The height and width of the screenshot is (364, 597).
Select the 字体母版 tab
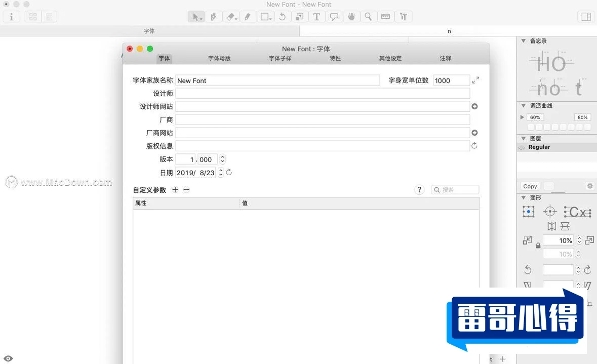tap(219, 58)
